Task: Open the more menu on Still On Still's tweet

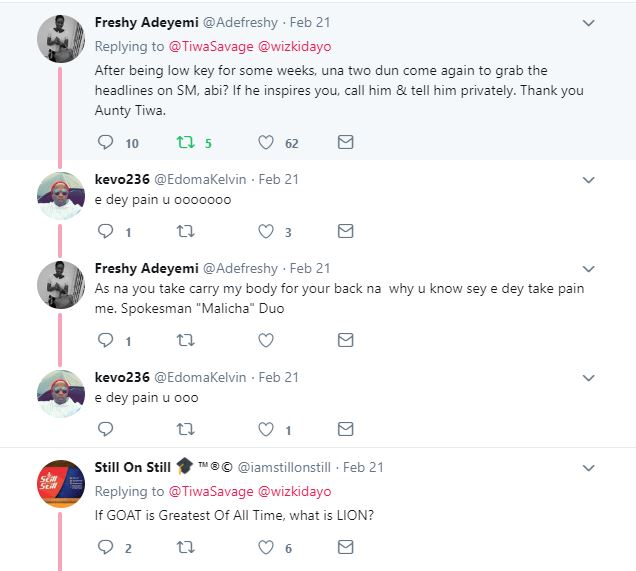Action: [588, 467]
